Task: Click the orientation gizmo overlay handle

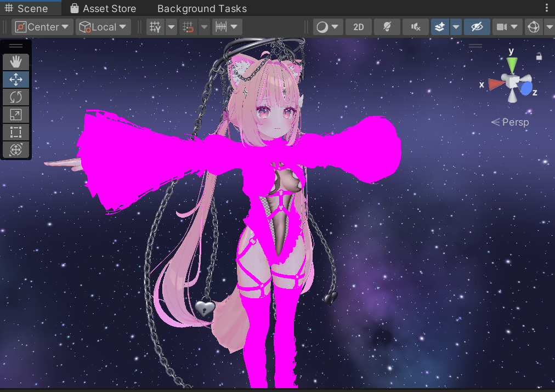Action: pyautogui.click(x=475, y=46)
